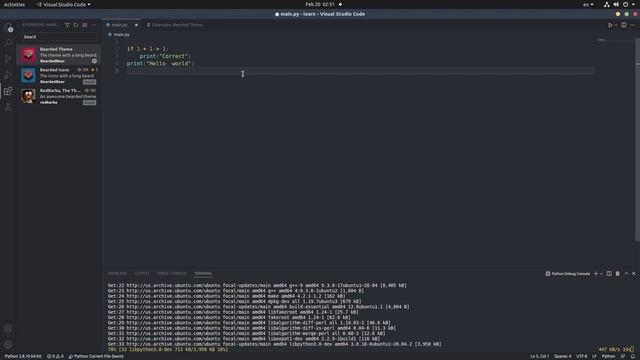The height and width of the screenshot is (360, 640).
Task: Filter extensions with funnel icon
Action: point(67,25)
